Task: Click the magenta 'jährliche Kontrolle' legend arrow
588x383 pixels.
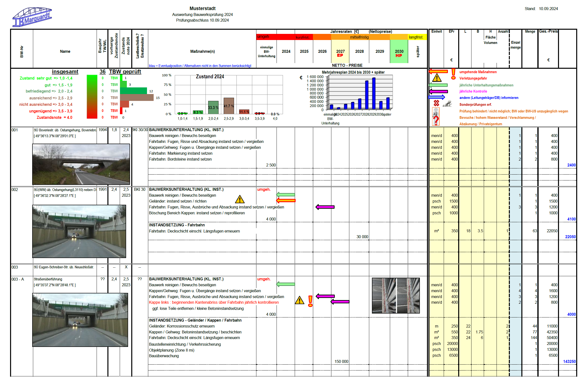Action: pos(438,92)
